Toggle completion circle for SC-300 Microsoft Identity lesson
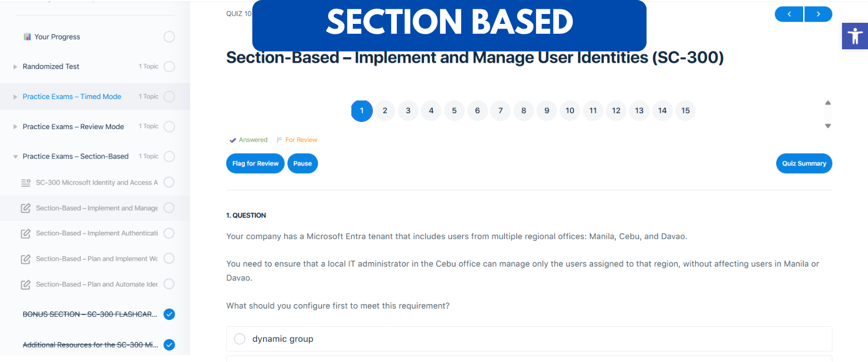 coord(169,182)
